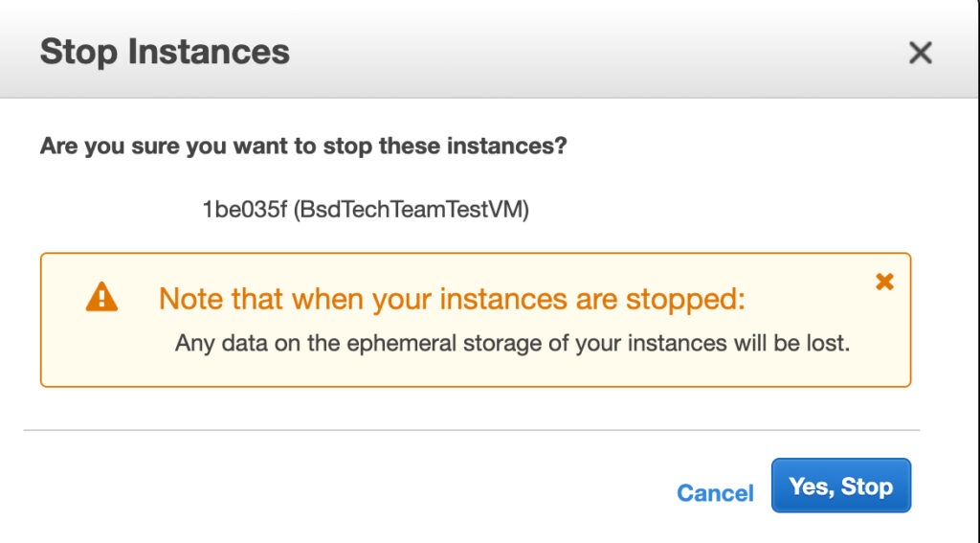Screen dimensions: 980x543
Task: Confirm with the Yes, Stop button
Action: point(840,486)
